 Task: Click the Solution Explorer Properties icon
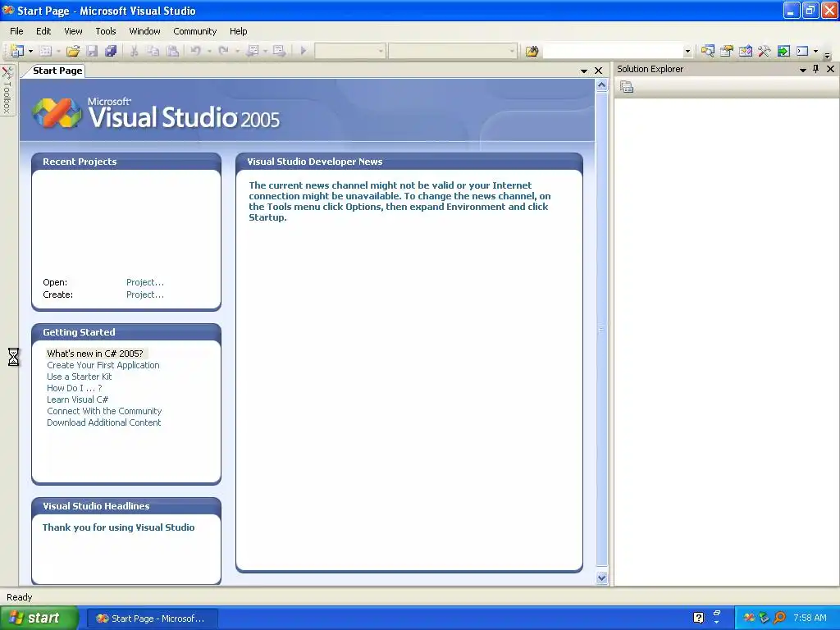(627, 87)
